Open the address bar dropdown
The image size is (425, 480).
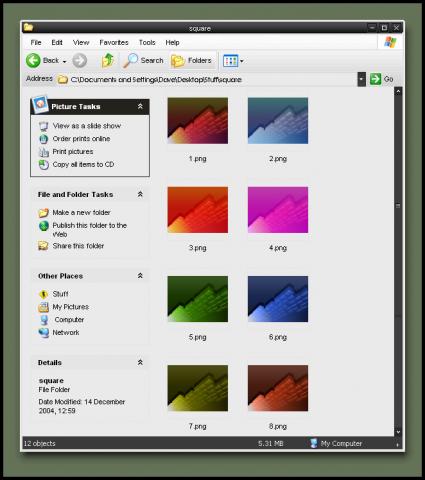tap(361, 79)
